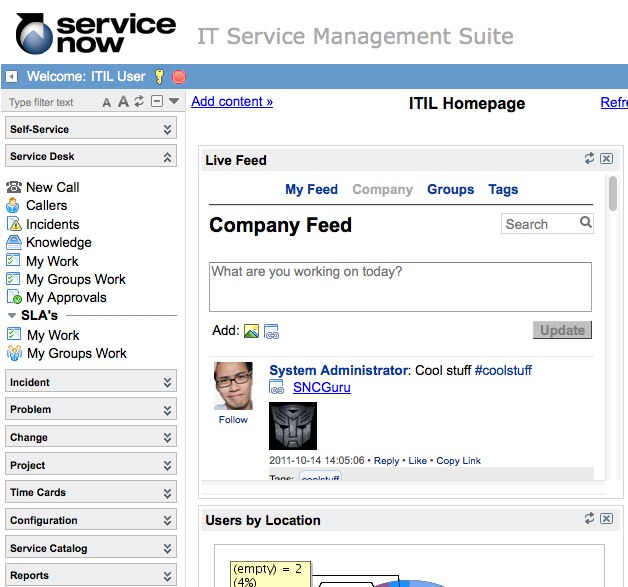Click the Add content link
The height and width of the screenshot is (587, 628).
click(x=231, y=101)
